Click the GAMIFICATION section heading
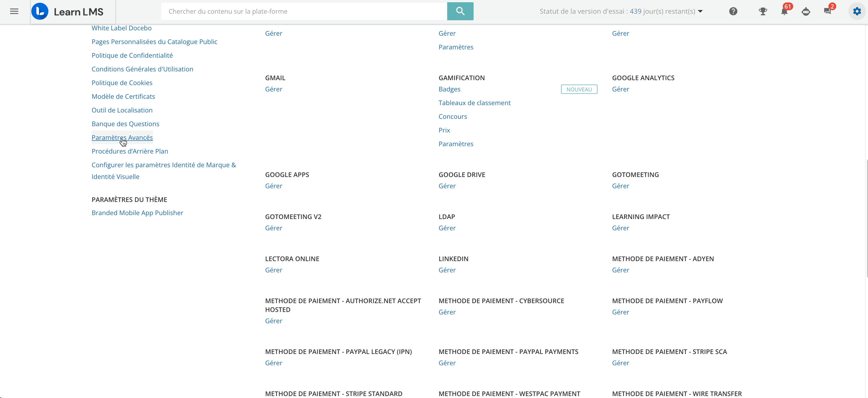This screenshot has width=868, height=398. [x=462, y=78]
